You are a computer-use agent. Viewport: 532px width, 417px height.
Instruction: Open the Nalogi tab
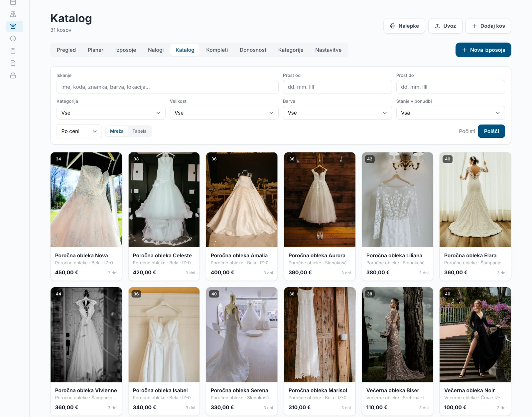(156, 50)
